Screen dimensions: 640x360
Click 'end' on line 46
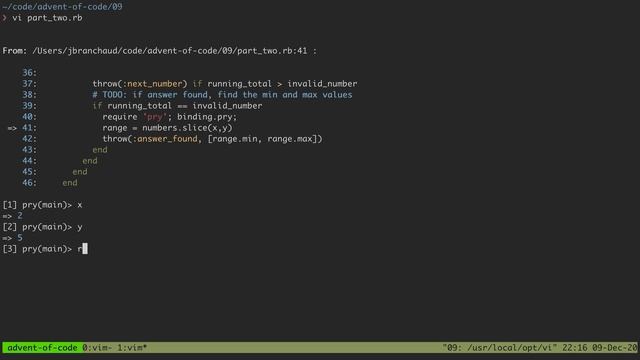click(x=70, y=183)
